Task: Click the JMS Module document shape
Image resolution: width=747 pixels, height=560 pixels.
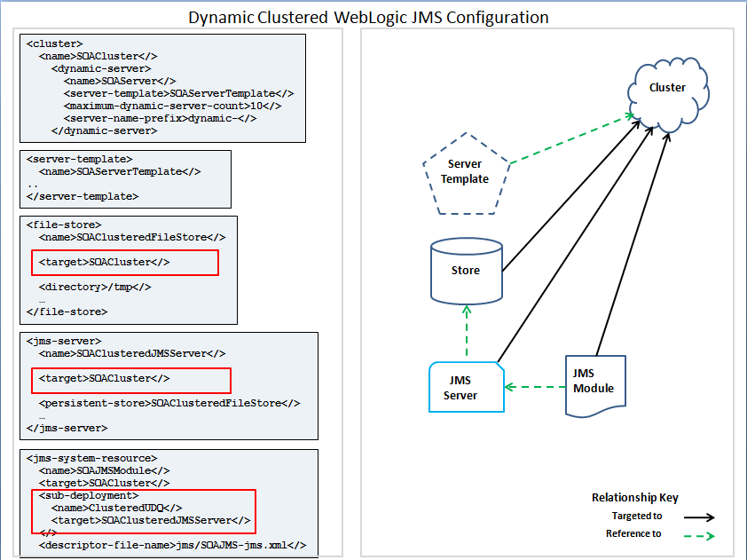Action: point(595,386)
